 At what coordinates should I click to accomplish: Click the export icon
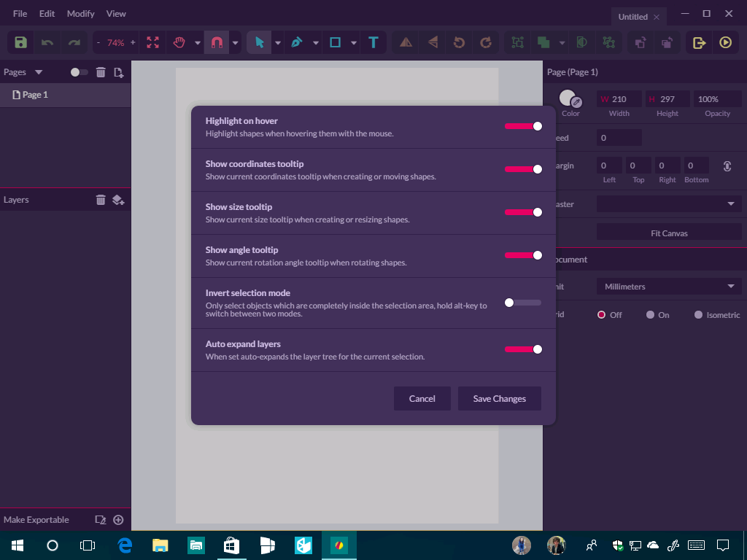click(699, 42)
